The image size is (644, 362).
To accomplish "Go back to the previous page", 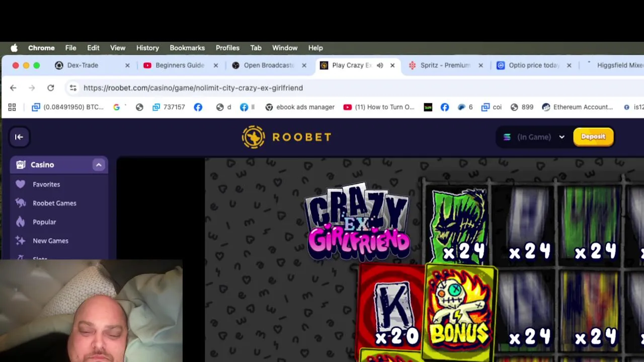I will (x=13, y=88).
